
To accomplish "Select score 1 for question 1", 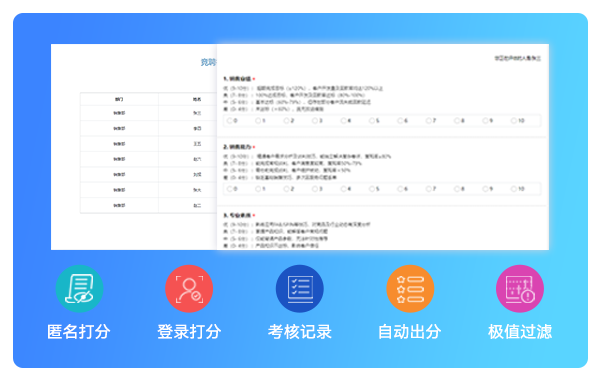I will [258, 121].
